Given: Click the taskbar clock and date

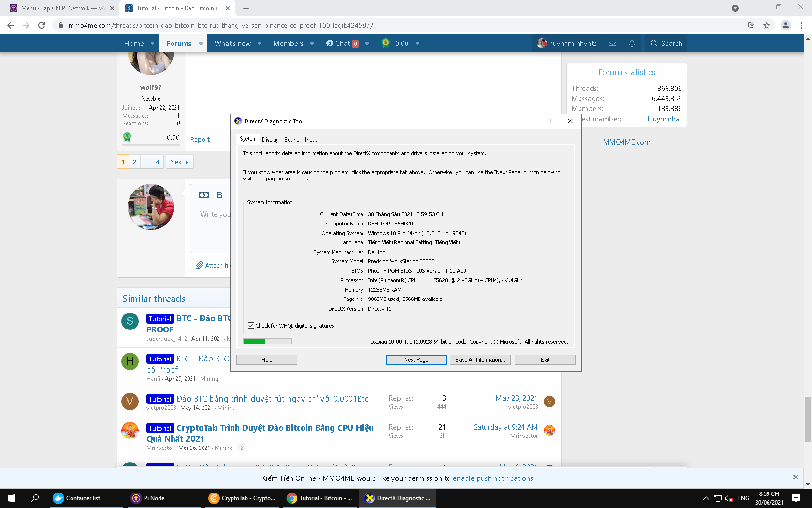Looking at the screenshot, I should pyautogui.click(x=769, y=498).
